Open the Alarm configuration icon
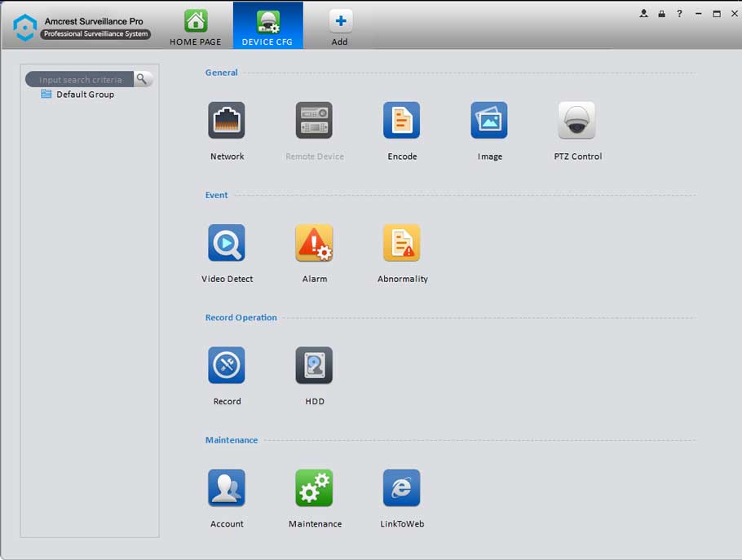Screen dimensions: 742x560 click(314, 243)
